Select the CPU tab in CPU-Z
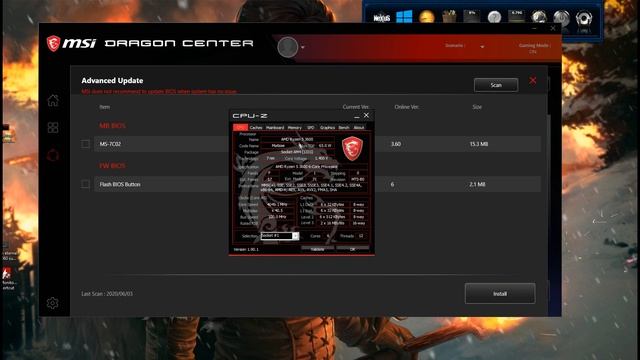 (x=240, y=128)
